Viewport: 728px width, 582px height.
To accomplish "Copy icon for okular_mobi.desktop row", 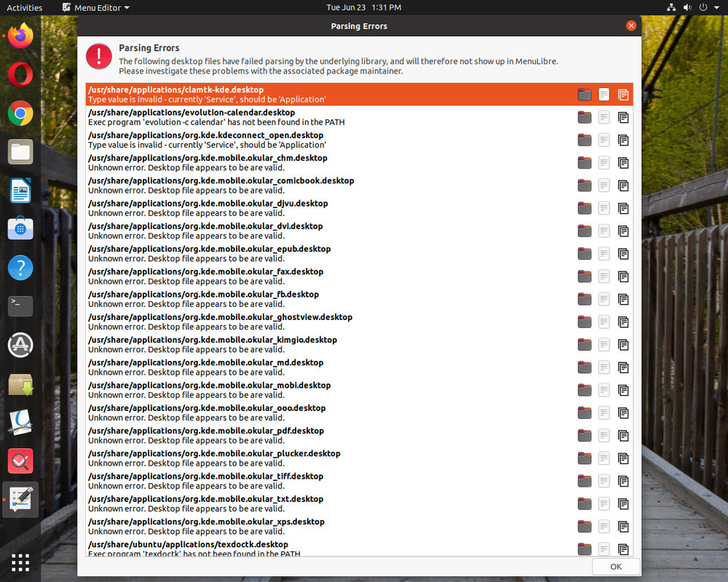I will 623,391.
